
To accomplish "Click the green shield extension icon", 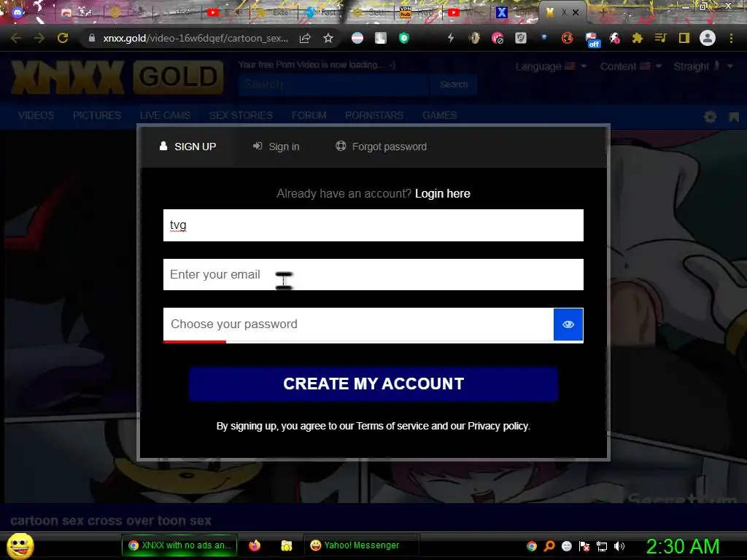I will (404, 38).
